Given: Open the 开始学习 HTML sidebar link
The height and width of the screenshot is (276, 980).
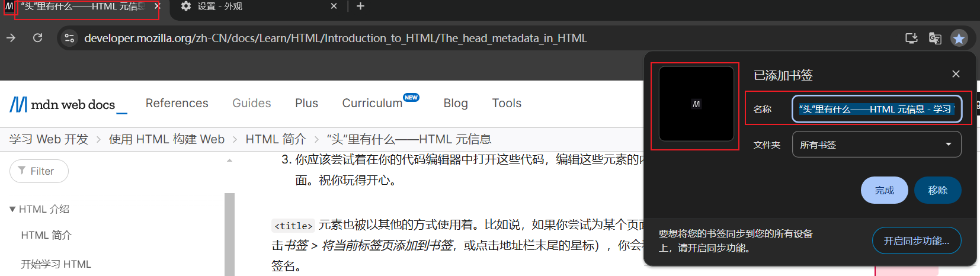Looking at the screenshot, I should [x=56, y=264].
